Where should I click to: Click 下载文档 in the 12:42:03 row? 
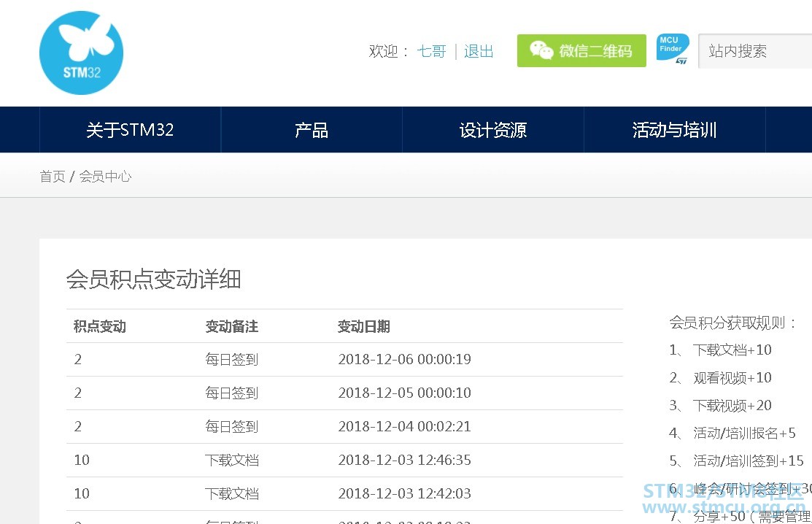[x=231, y=493]
